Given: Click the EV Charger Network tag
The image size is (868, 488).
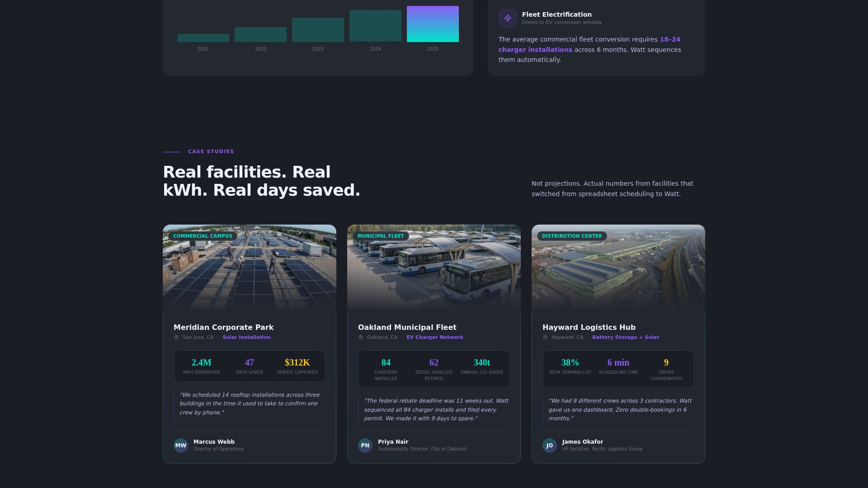Looking at the screenshot, I should (434, 337).
